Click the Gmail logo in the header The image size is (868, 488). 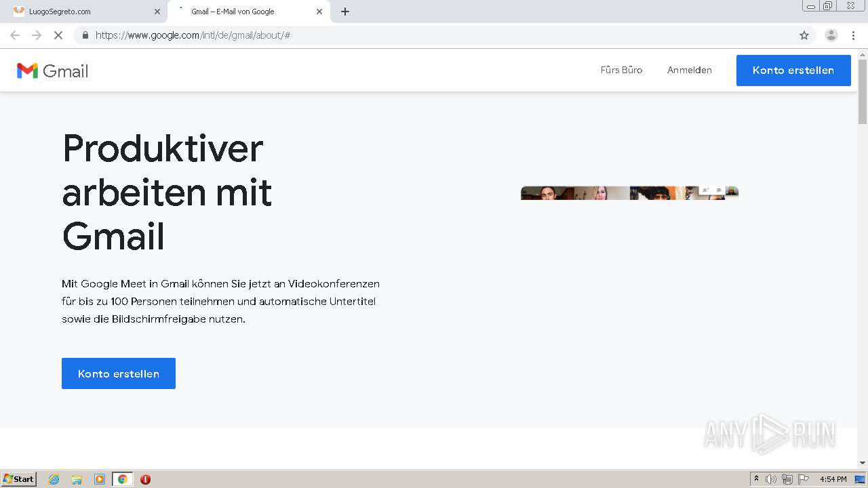tap(53, 70)
